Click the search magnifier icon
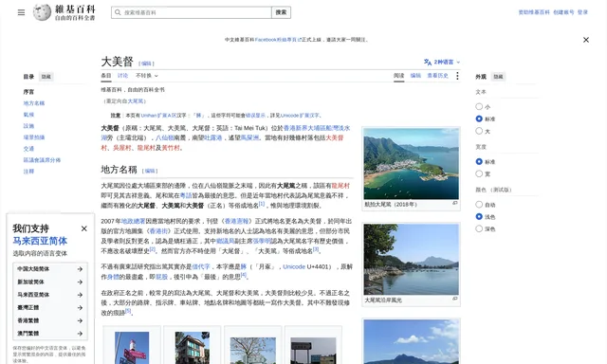 118,12
